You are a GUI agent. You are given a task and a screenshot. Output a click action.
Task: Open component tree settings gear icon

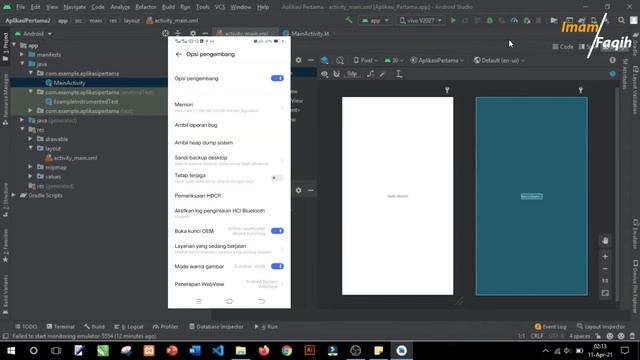click(299, 190)
